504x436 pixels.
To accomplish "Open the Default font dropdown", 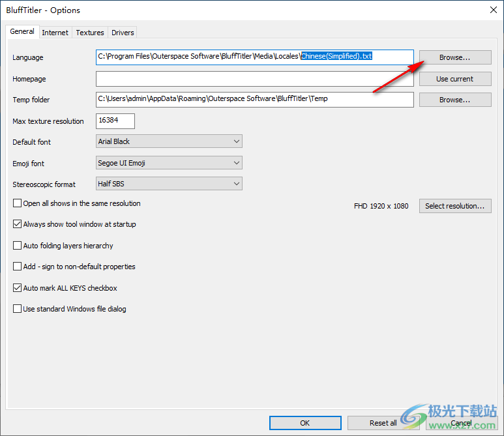I will coord(169,141).
